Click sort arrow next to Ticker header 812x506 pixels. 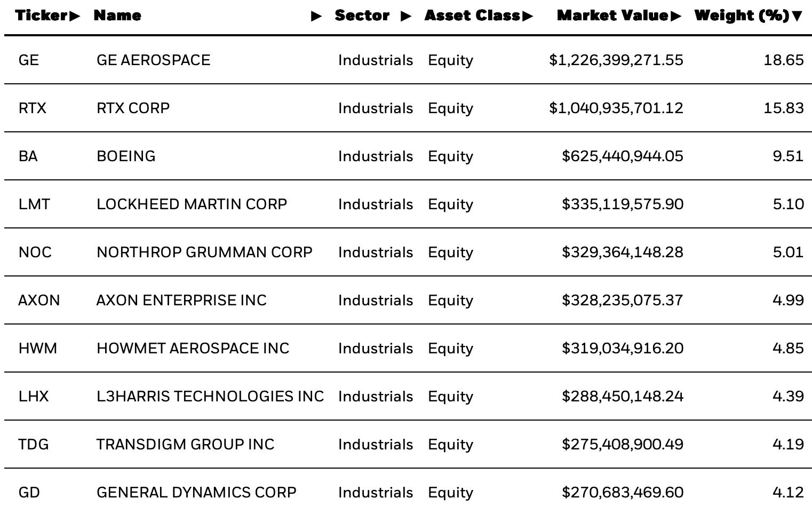click(75, 16)
